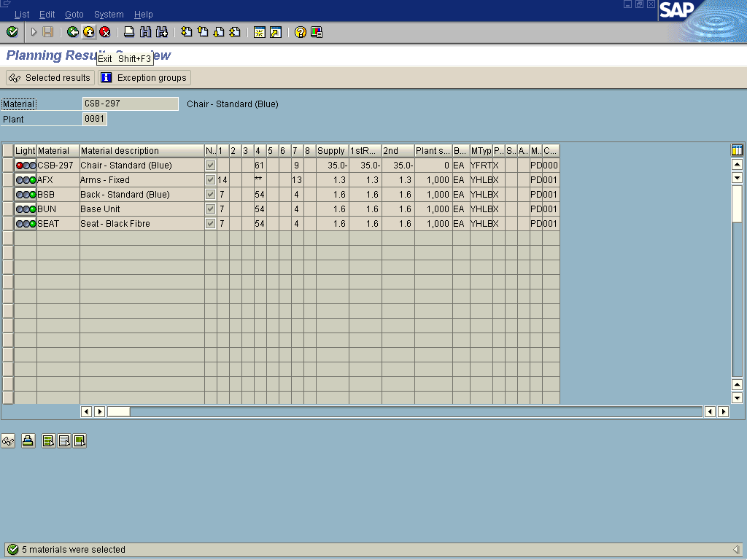Toggle checkbox in AFX row
747x560 pixels.
point(210,180)
